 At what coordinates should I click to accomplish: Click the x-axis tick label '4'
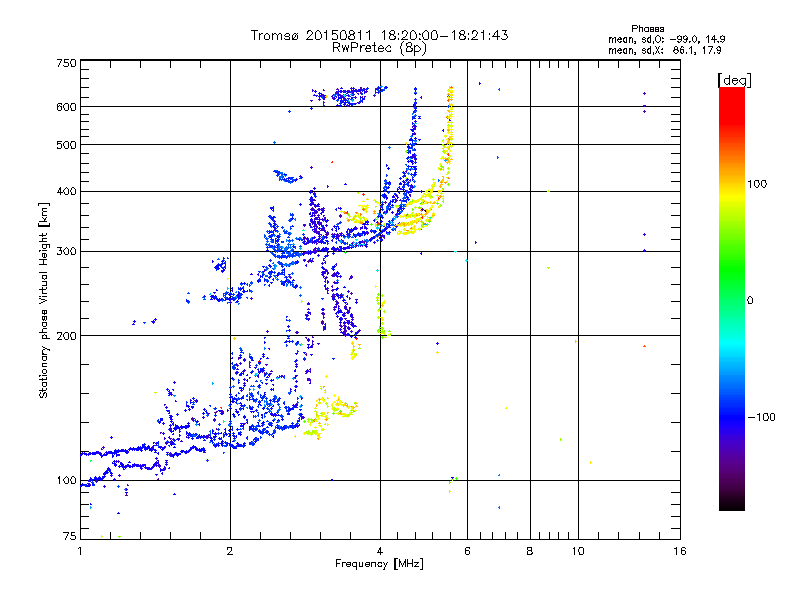(380, 551)
